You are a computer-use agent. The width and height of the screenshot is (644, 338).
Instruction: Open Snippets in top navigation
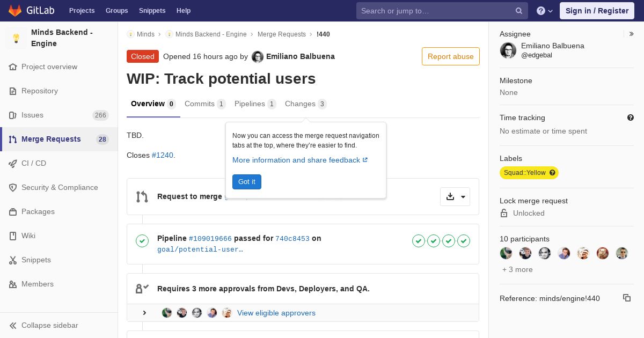152,11
